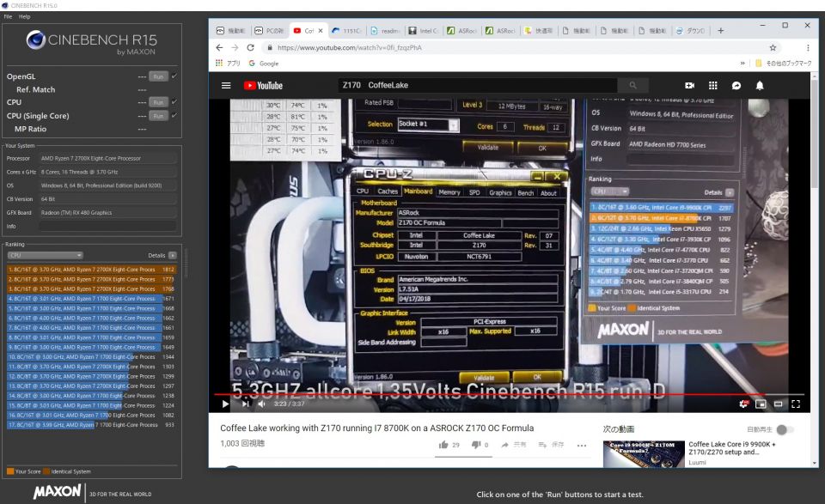
Task: Enter fullscreen on the video player
Action: click(796, 404)
